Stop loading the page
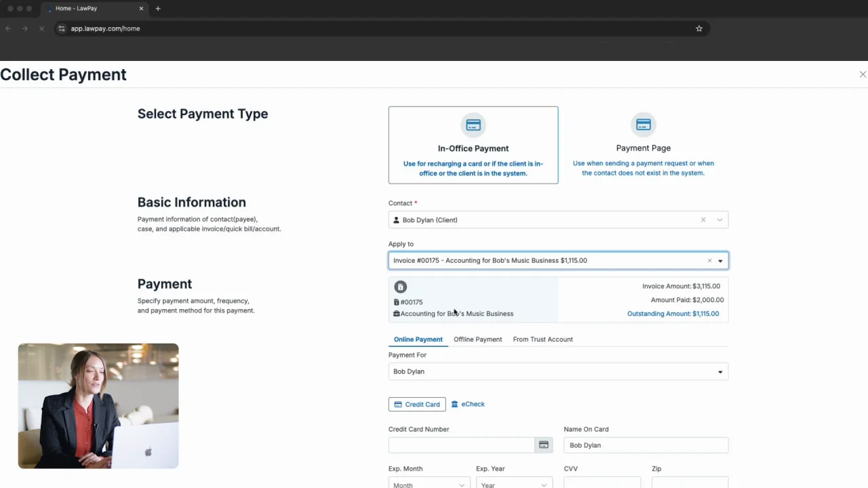Image resolution: width=868 pixels, height=488 pixels. pos(41,28)
